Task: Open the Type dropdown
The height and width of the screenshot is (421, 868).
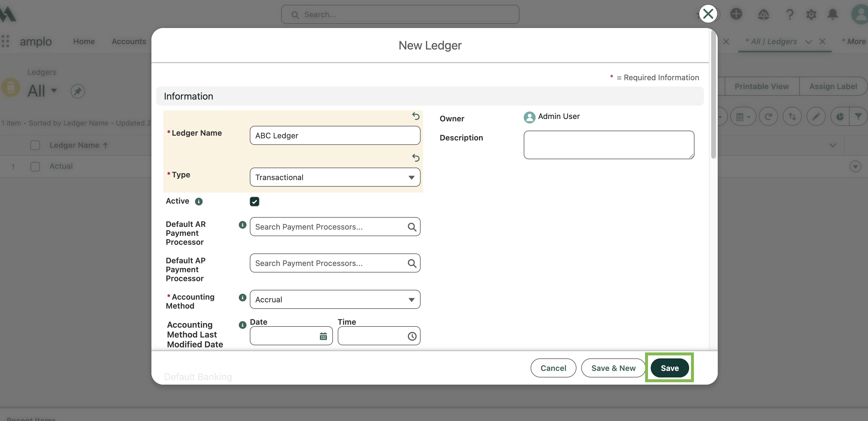Action: click(335, 177)
